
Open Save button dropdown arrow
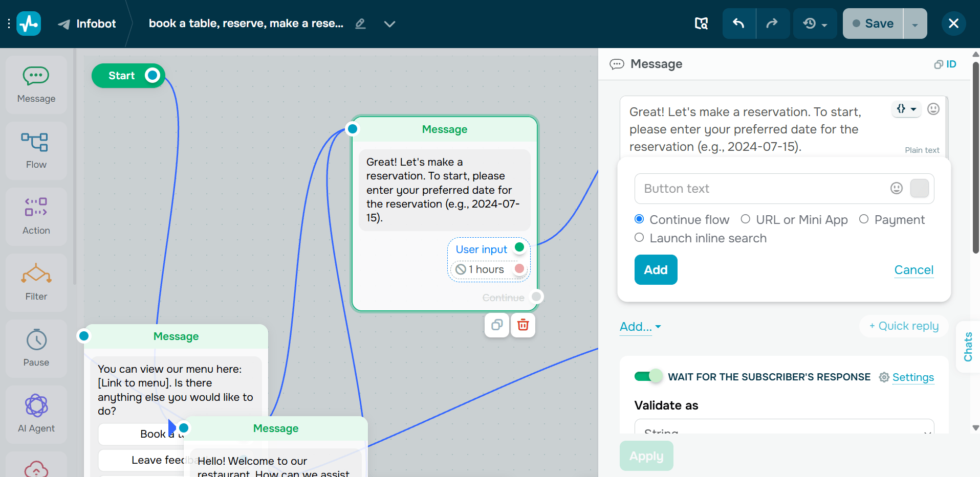(x=915, y=24)
